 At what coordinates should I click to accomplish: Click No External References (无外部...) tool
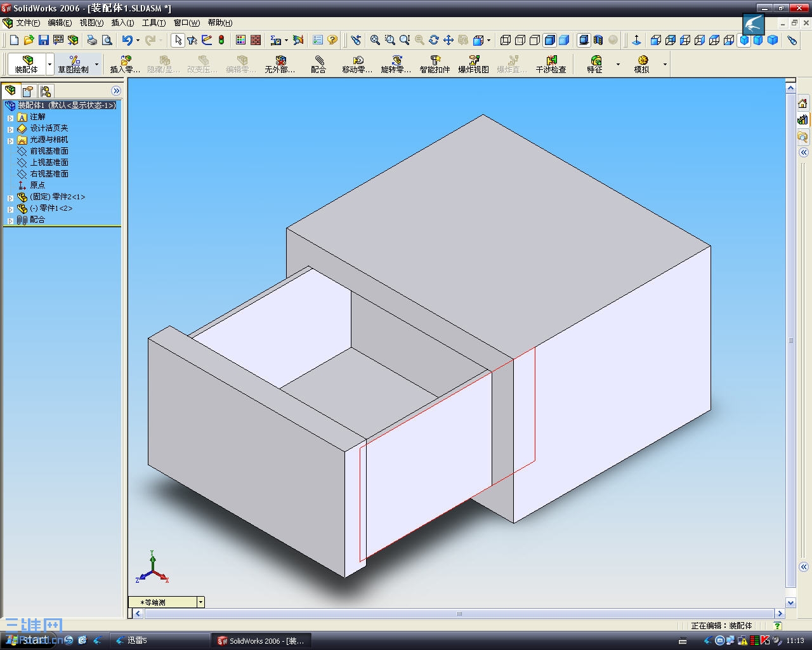coord(280,64)
